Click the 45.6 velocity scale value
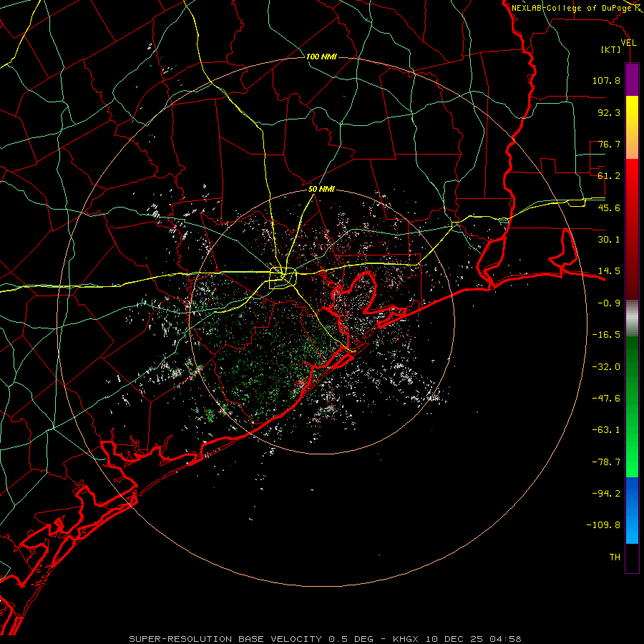 click(x=609, y=208)
